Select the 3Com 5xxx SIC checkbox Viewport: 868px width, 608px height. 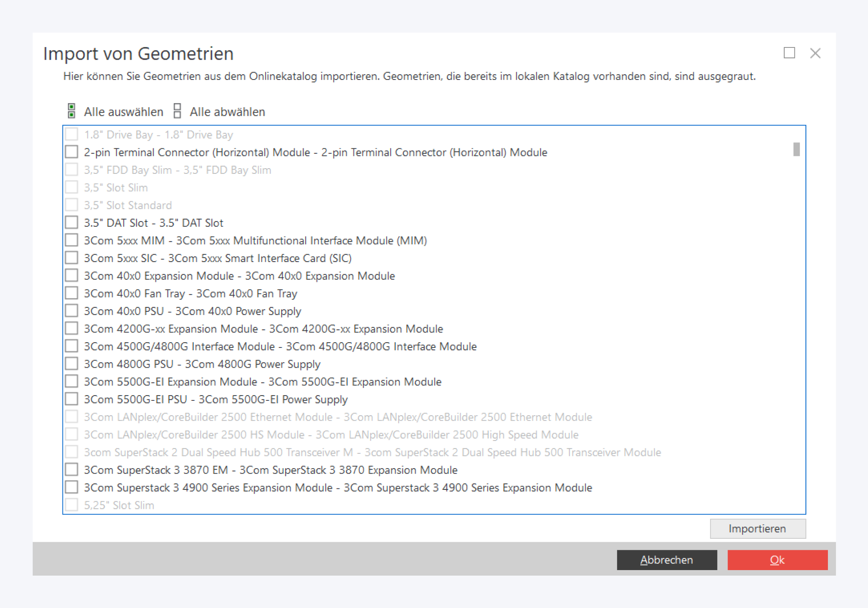point(71,258)
